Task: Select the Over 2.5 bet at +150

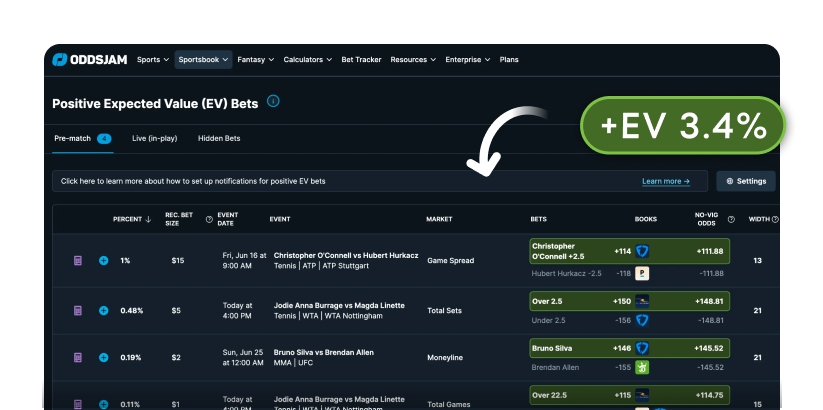Action: 580,300
